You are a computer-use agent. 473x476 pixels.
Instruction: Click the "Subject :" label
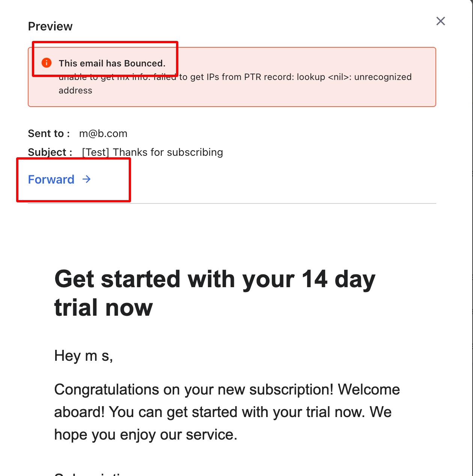coord(50,152)
